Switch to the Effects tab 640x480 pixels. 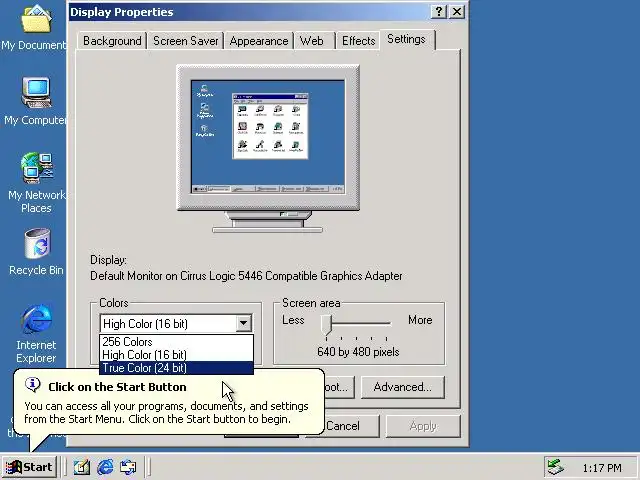click(x=358, y=41)
